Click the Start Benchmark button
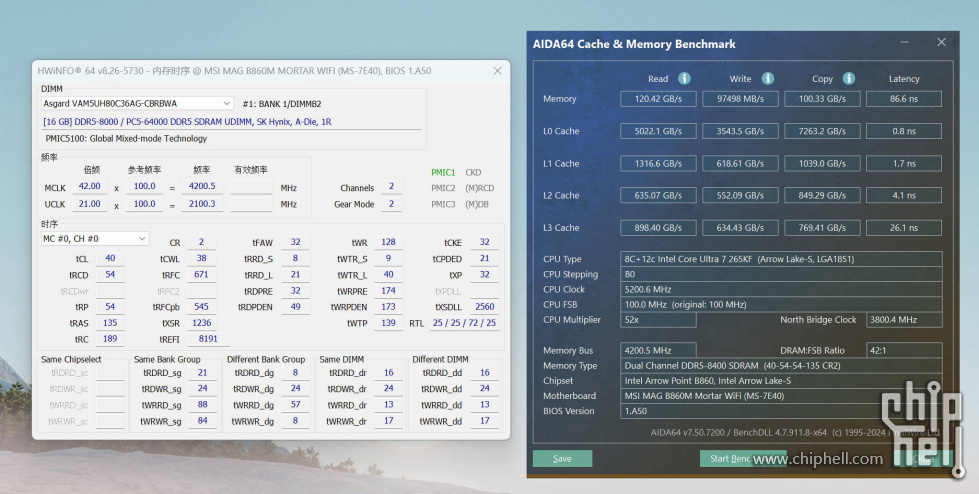Image resolution: width=979 pixels, height=494 pixels. (x=742, y=458)
